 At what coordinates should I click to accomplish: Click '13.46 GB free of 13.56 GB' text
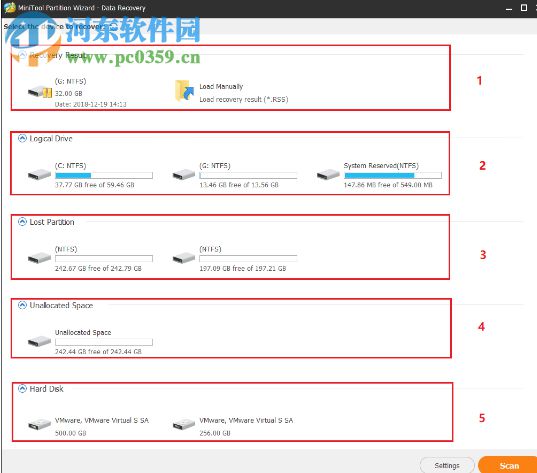(239, 185)
